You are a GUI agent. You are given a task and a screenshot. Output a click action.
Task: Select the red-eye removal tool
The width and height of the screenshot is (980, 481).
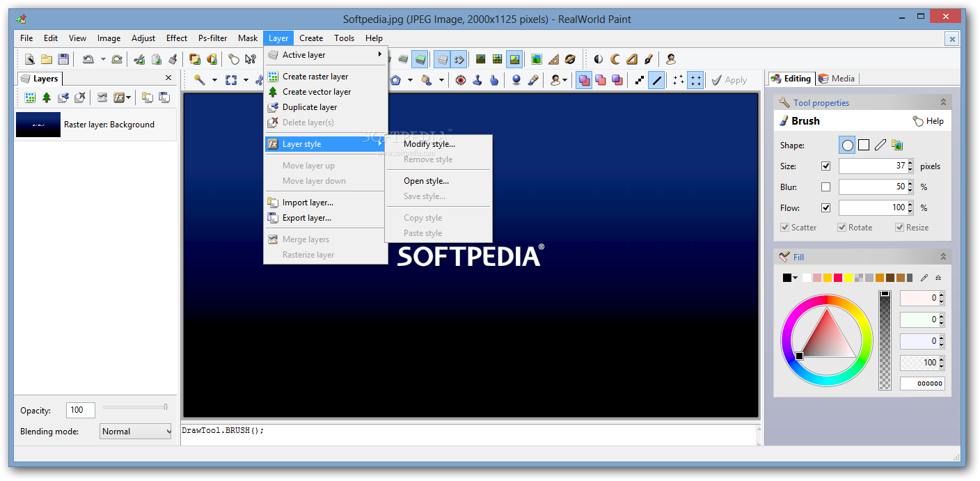[461, 80]
